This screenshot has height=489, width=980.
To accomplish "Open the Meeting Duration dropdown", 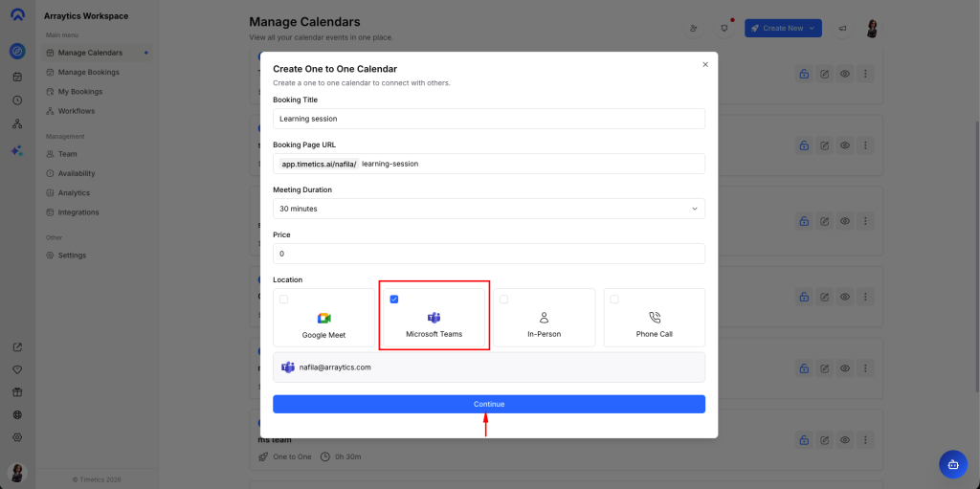I will pyautogui.click(x=488, y=209).
